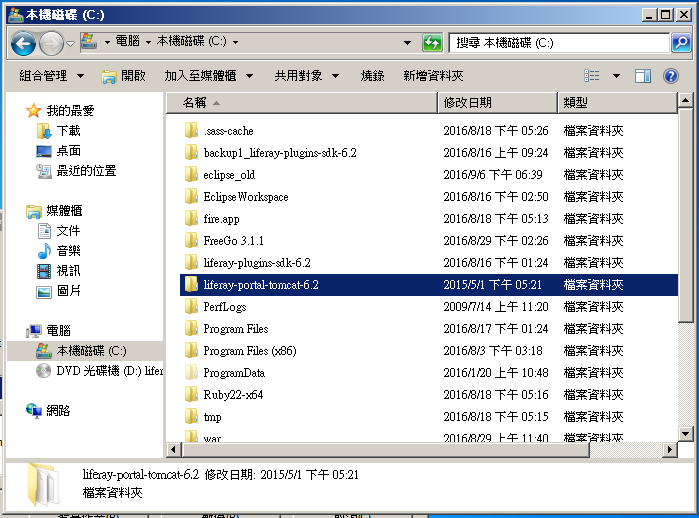This screenshot has width=699, height=518.
Task: Open recent pages dropdown beside Forward button
Action: (70, 43)
